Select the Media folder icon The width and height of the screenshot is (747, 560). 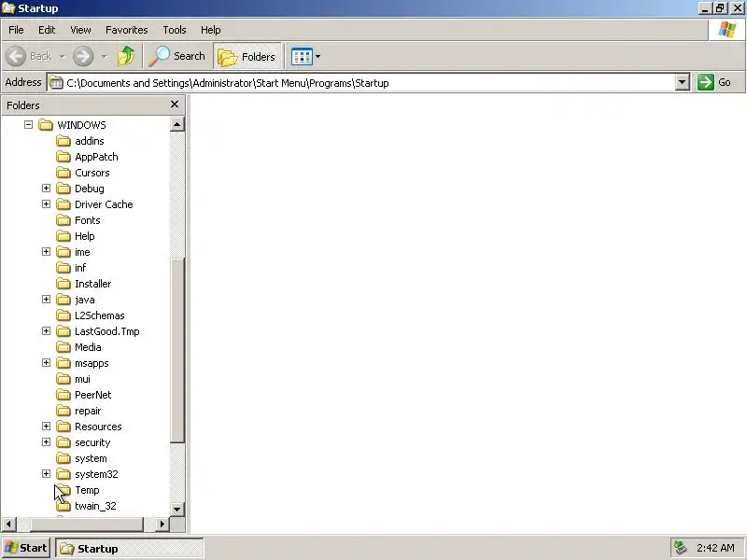click(x=63, y=347)
